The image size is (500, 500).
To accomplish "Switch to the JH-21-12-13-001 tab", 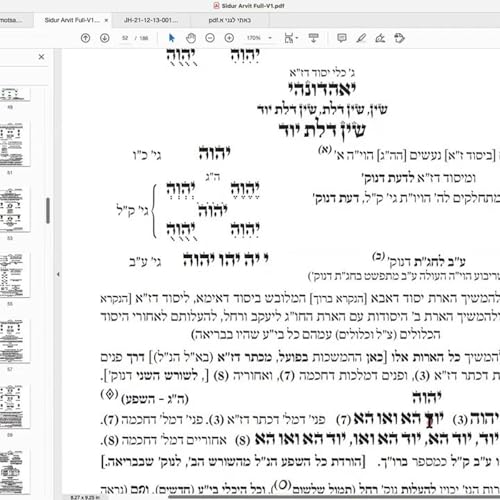I will coord(151,20).
